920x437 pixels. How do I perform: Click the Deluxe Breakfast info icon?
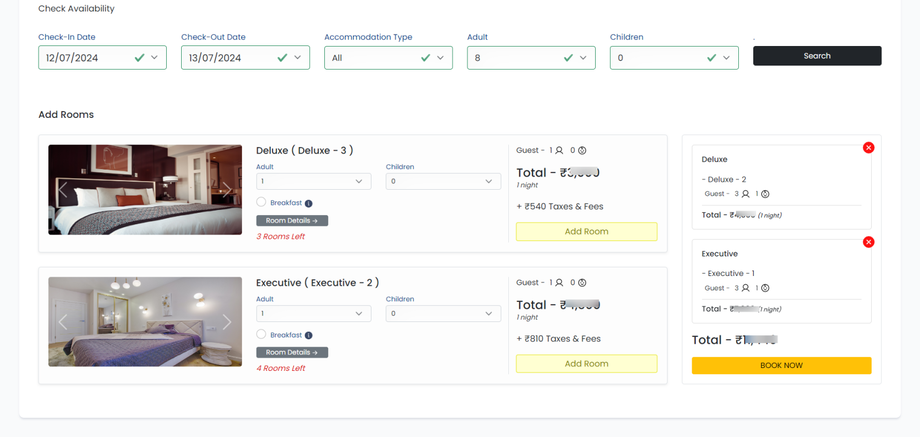tap(309, 203)
